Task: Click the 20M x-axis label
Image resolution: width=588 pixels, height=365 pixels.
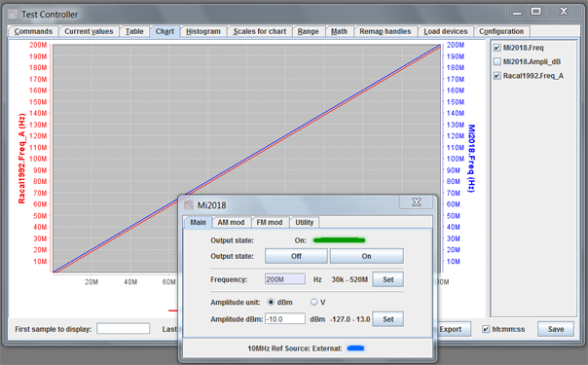Action: pos(92,282)
